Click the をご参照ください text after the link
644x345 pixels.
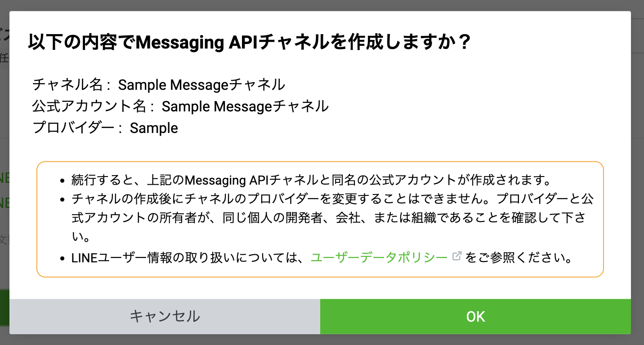pos(519,258)
